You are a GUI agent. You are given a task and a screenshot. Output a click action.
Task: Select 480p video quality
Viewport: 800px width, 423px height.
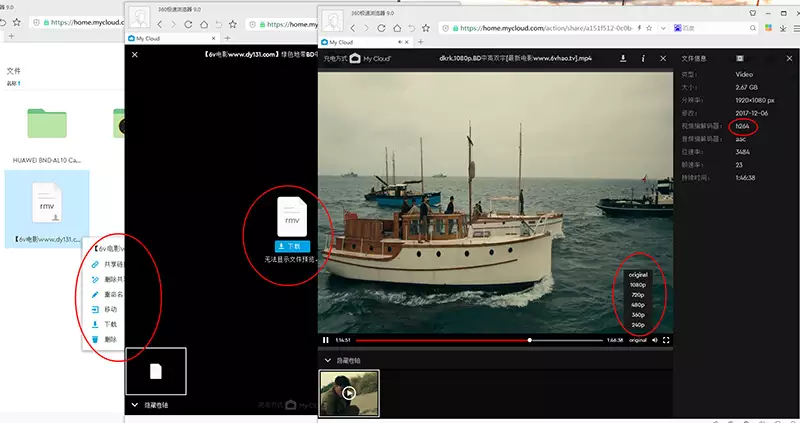pos(638,305)
